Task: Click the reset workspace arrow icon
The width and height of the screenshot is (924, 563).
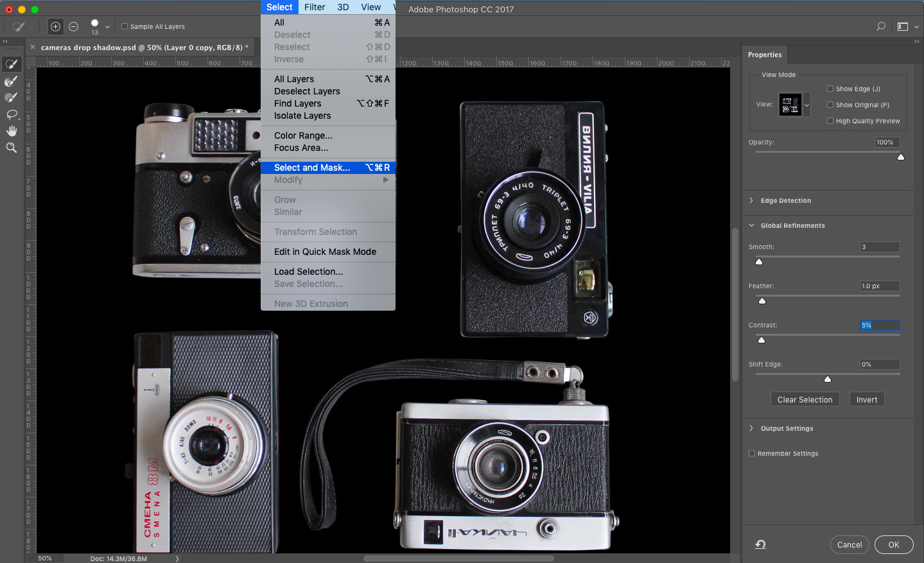Action: (760, 544)
